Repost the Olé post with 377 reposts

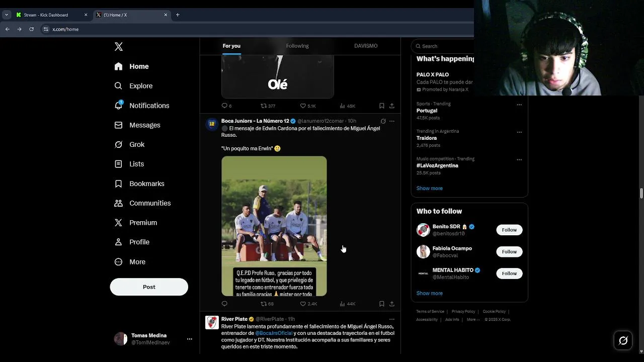pos(268,106)
